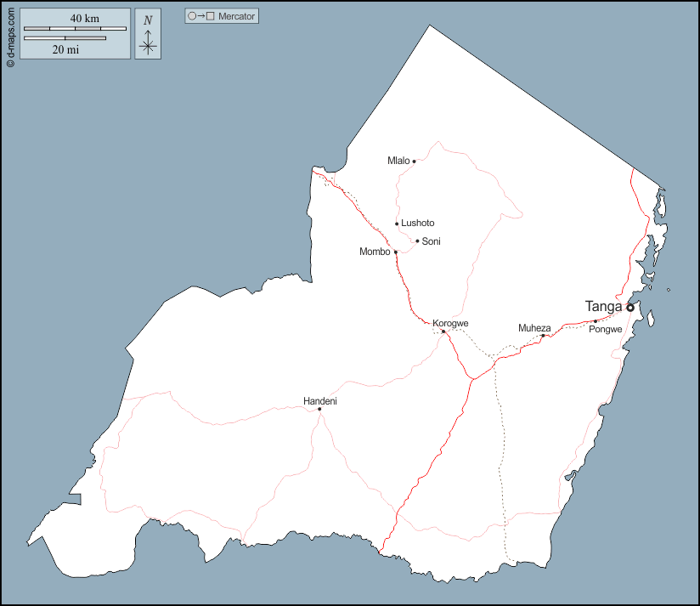
Task: Click the Muheza town label
Action: click(534, 328)
